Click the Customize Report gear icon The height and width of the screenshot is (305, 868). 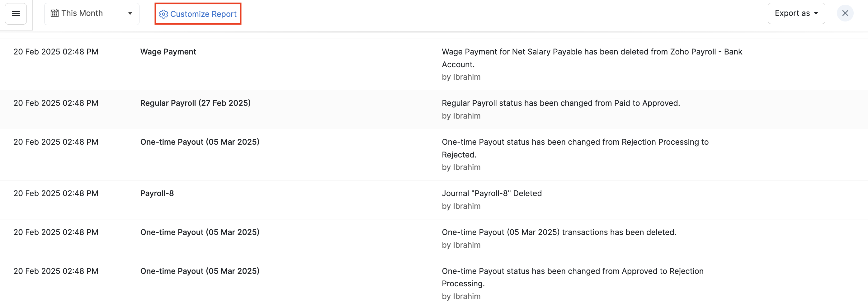(x=163, y=14)
